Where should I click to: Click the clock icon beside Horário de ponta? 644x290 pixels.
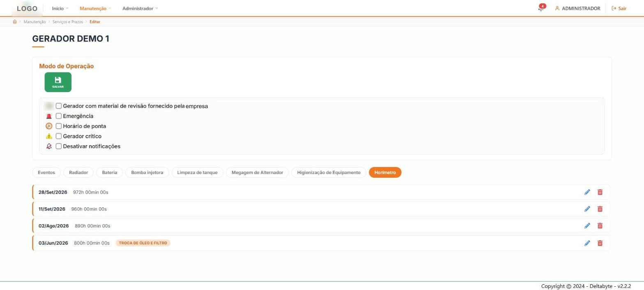(x=49, y=126)
